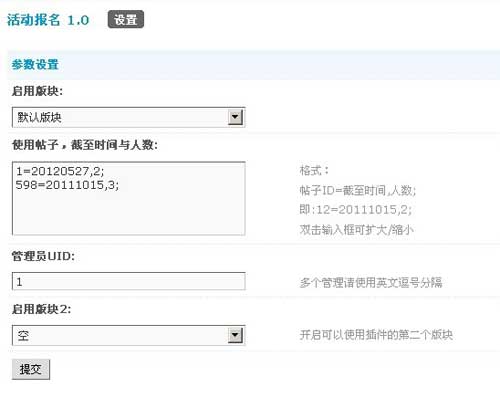Select the 默认版块 combo box text

(39, 117)
